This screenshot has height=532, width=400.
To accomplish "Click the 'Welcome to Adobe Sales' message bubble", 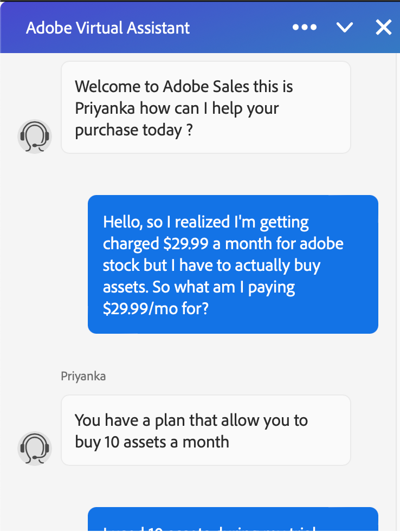I will (206, 107).
